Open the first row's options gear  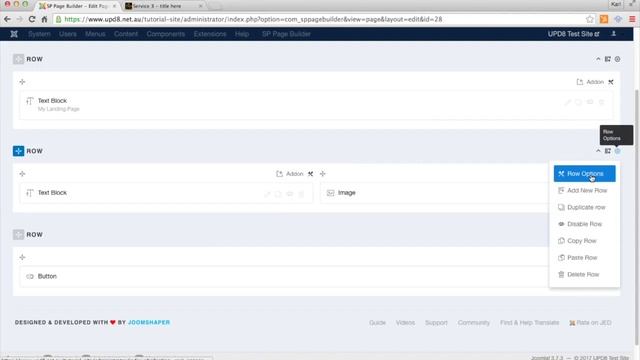click(x=618, y=59)
